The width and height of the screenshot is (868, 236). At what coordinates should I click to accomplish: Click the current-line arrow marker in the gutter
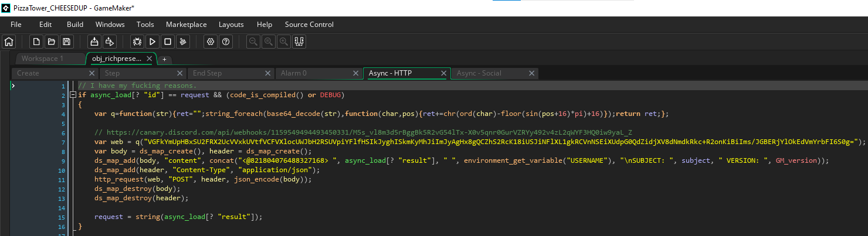[13, 85]
